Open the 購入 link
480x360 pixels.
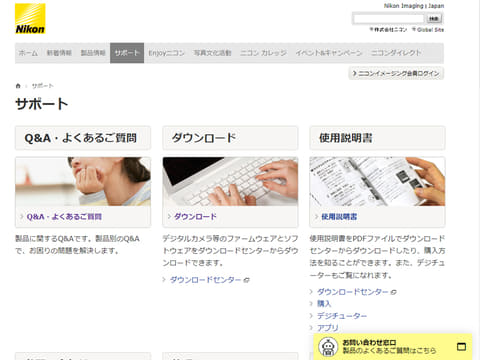coord(324,304)
